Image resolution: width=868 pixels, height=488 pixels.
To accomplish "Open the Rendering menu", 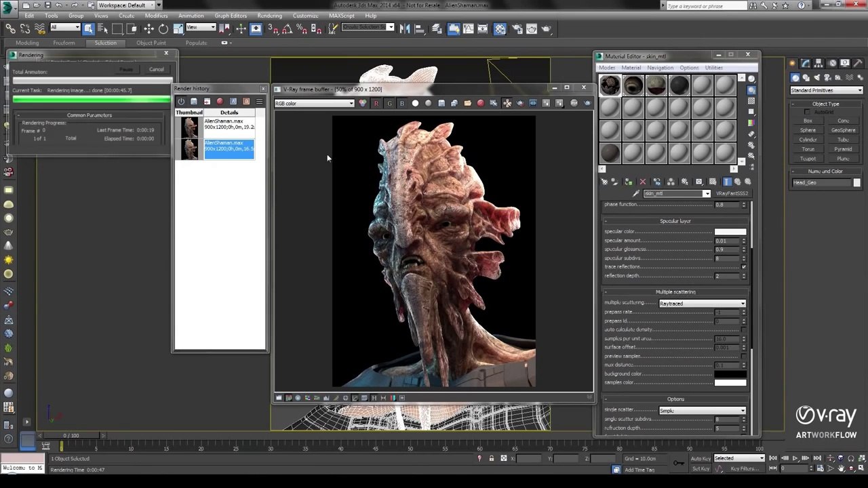I will pyautogui.click(x=269, y=16).
